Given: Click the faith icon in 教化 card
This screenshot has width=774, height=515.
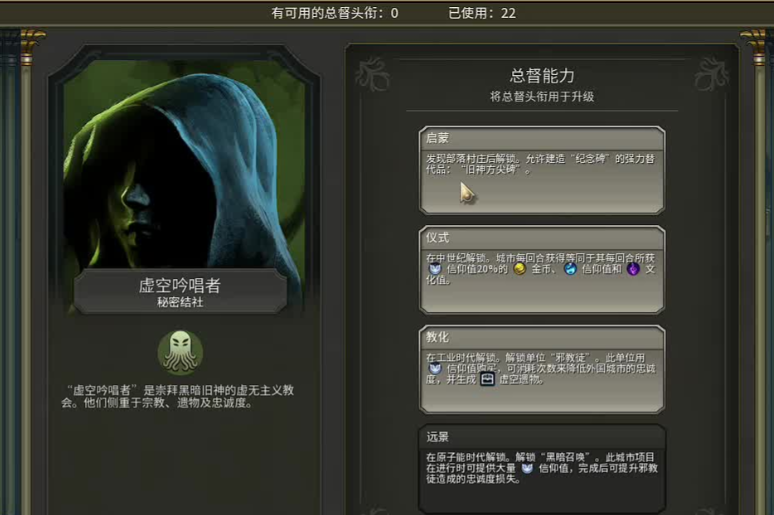Looking at the screenshot, I should point(435,368).
